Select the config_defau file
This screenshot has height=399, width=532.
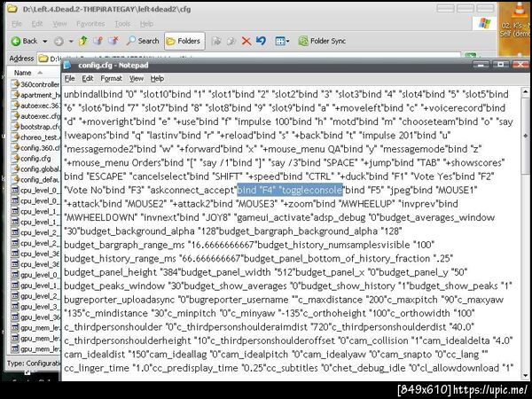(35, 179)
